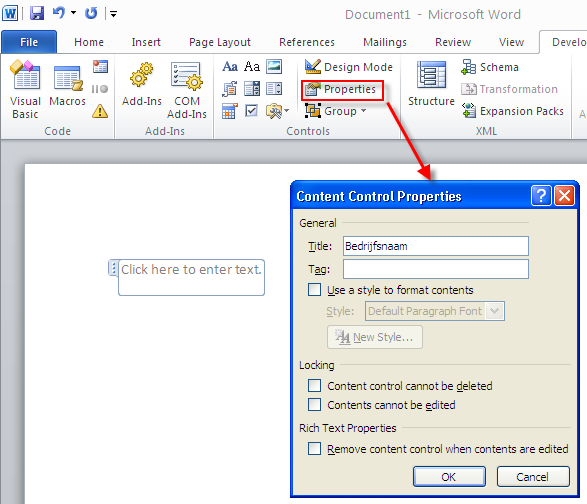
Task: Open the COM Add-Ins dialog
Action: (x=187, y=90)
